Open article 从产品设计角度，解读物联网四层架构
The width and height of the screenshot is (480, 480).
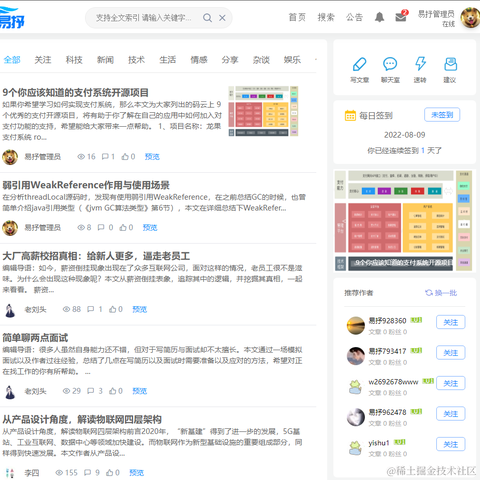pos(82,419)
